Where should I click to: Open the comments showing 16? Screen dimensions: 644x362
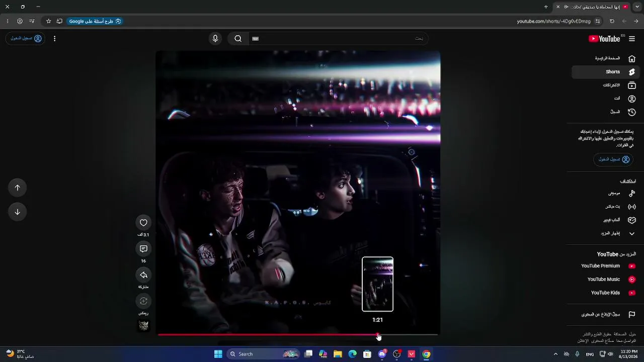coord(143,249)
